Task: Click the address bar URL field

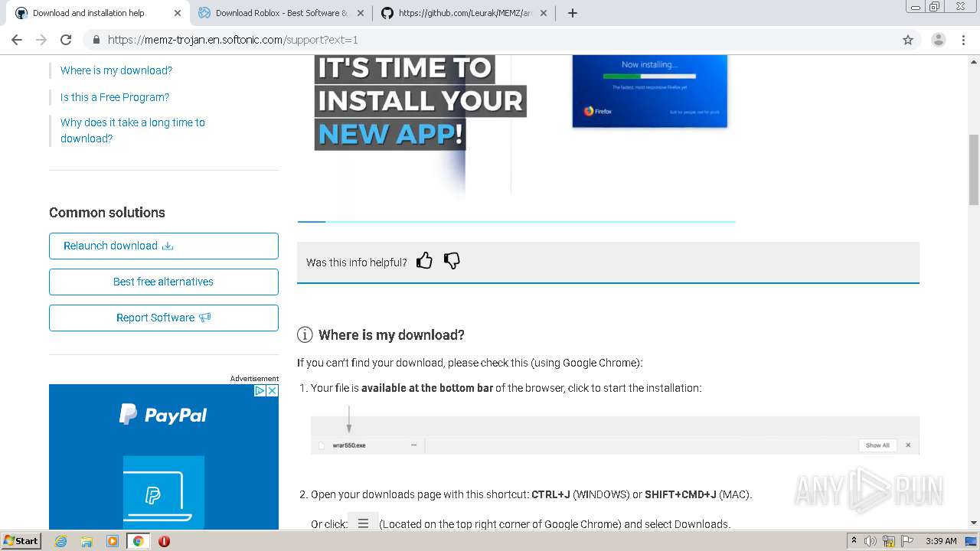Action: (490, 40)
